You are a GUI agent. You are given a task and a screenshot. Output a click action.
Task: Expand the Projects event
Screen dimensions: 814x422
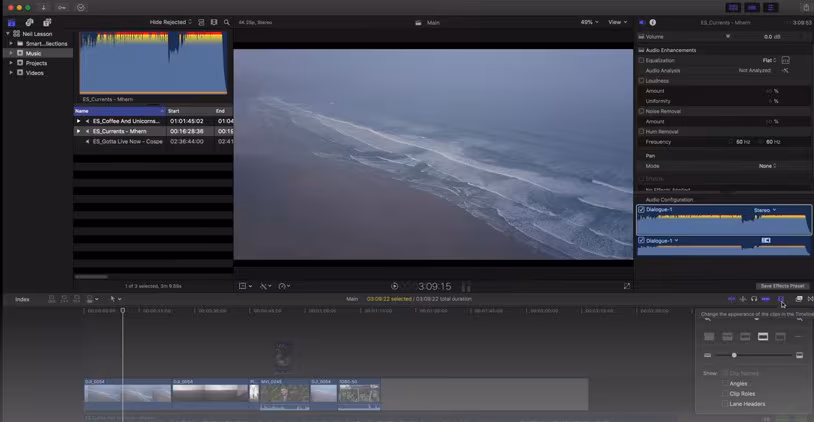point(11,63)
